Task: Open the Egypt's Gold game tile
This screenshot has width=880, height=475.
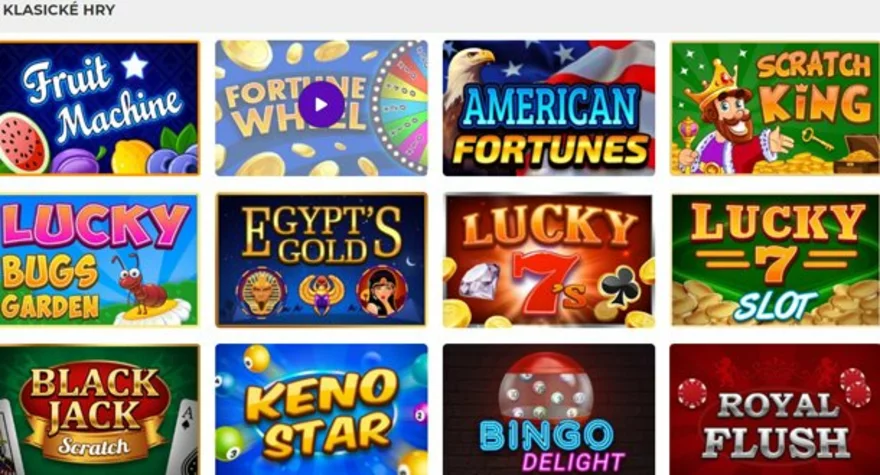Action: pos(321,259)
